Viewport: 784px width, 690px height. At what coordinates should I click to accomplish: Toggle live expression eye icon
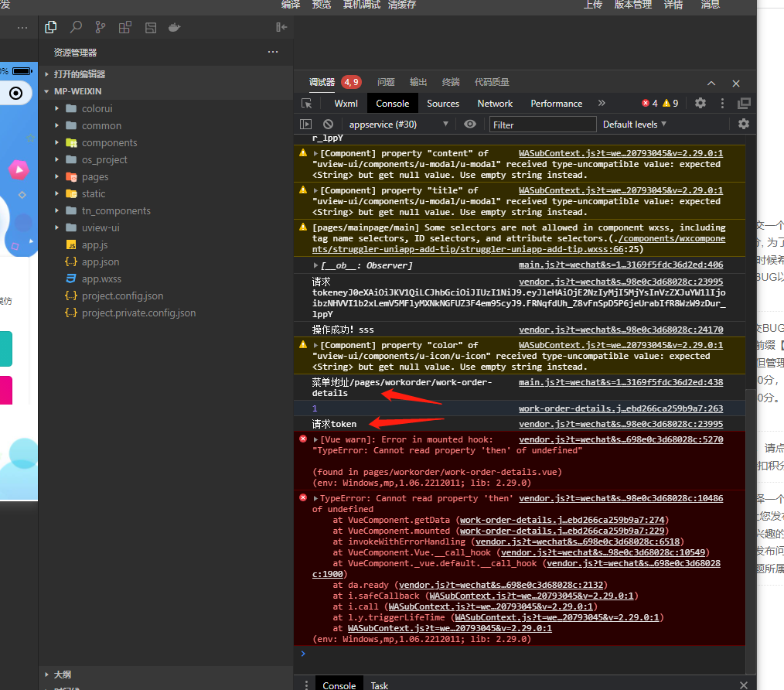pos(470,124)
